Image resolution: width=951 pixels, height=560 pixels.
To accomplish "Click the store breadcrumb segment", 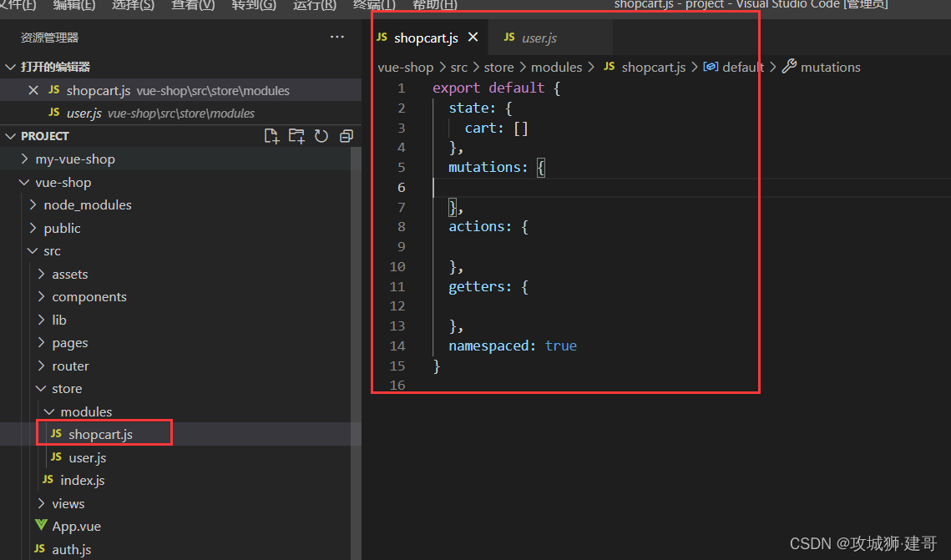I will (498, 67).
